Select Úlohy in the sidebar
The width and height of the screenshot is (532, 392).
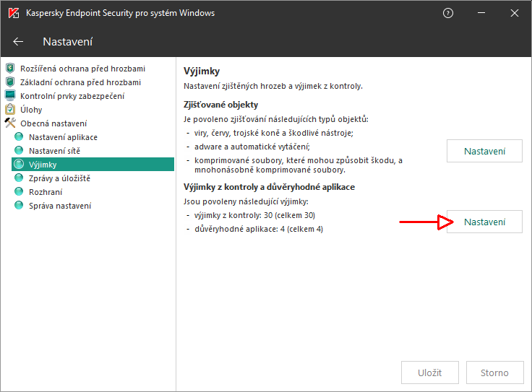coord(31,110)
